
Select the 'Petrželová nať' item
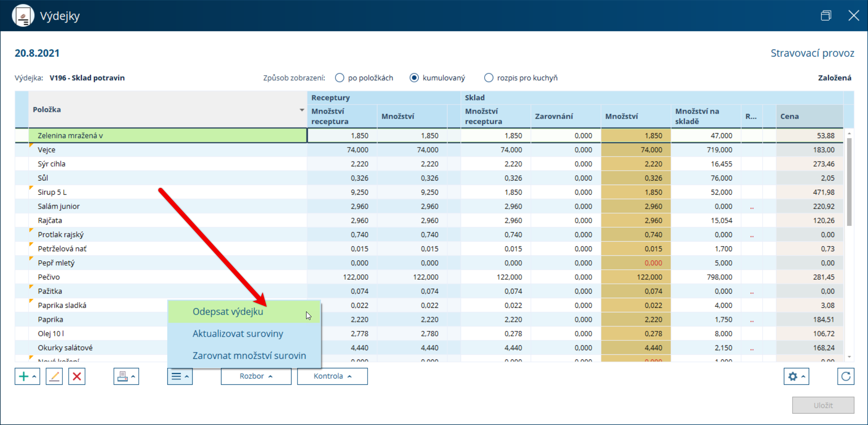[x=168, y=249]
